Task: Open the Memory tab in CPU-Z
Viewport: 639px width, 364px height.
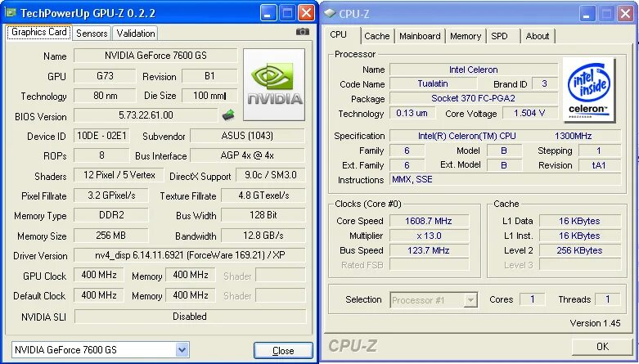Action: [466, 36]
